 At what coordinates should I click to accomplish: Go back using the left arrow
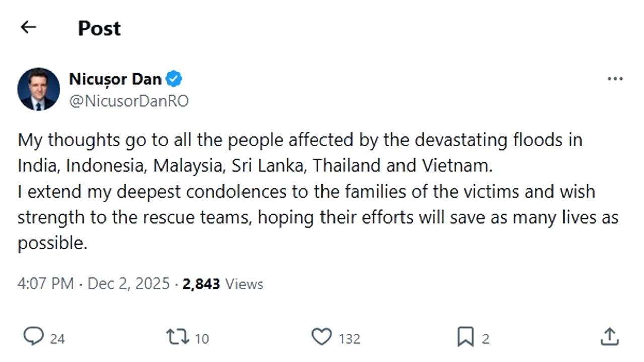pos(28,27)
